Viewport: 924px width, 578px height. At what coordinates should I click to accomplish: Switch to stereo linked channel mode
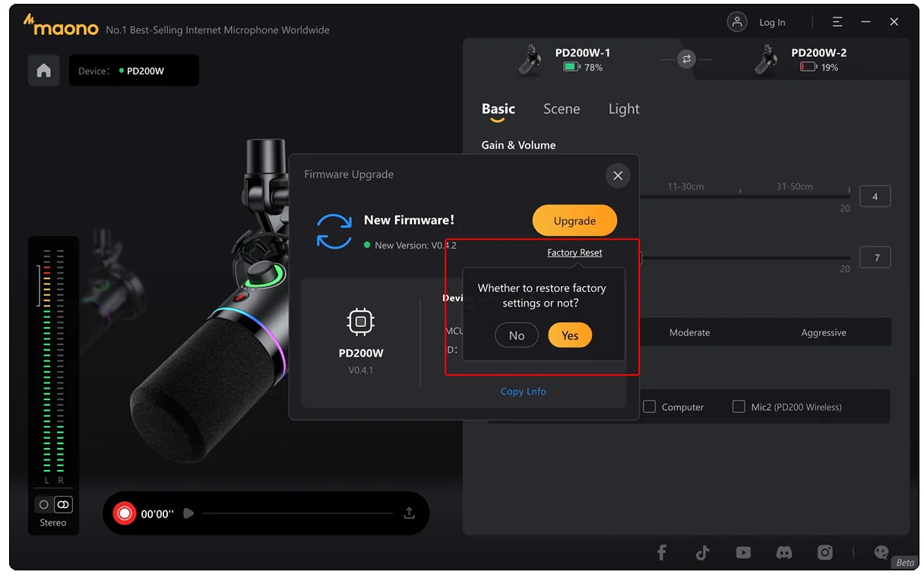pos(63,504)
